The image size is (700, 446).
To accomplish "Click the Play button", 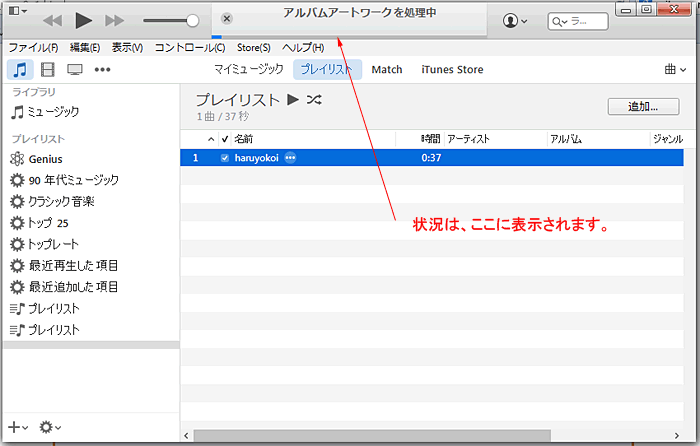I will pyautogui.click(x=83, y=20).
